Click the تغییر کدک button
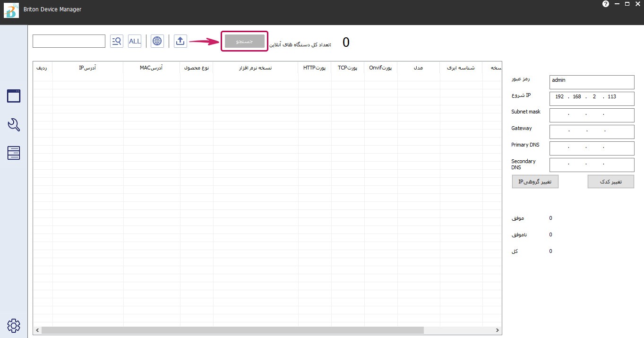 [x=610, y=182]
